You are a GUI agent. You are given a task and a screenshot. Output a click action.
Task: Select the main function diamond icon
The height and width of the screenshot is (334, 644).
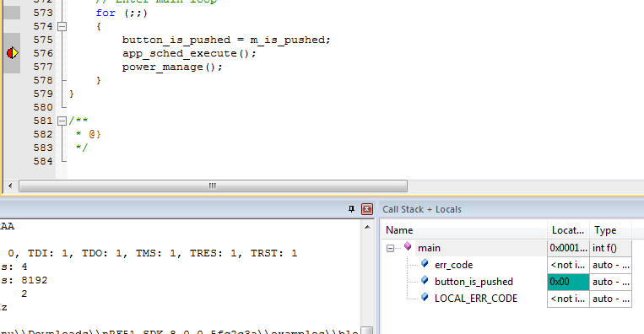click(408, 246)
